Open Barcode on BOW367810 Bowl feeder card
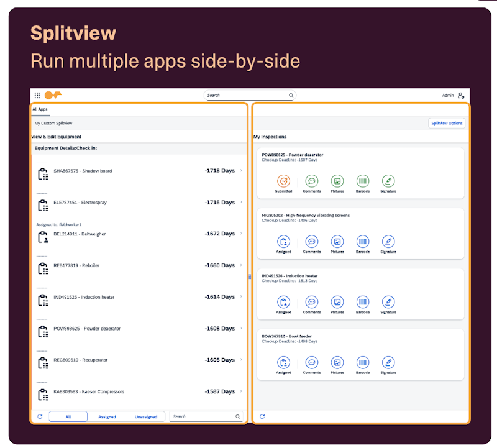 [x=363, y=362]
